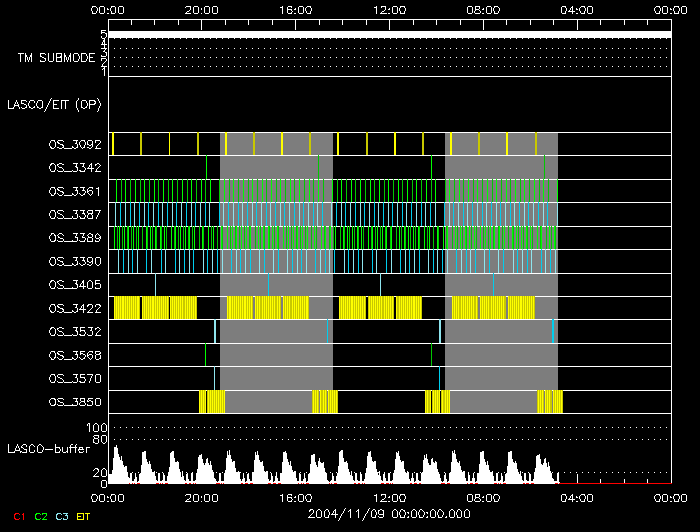Select the OS_3389 row label
This screenshot has width=700, height=532.
coord(74,238)
